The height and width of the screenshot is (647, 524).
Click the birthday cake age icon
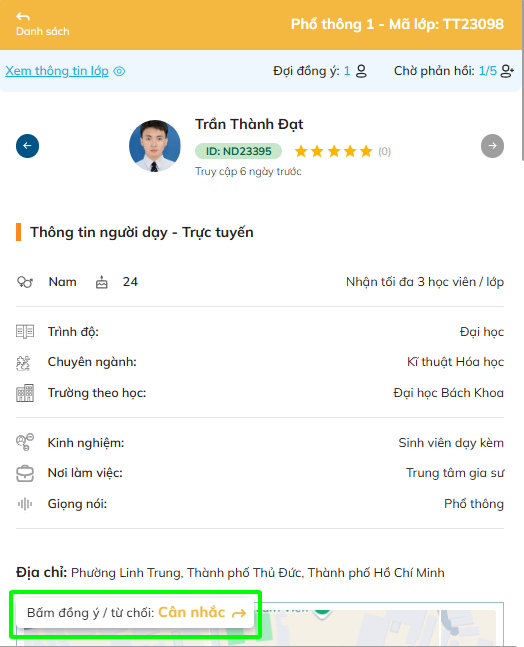101,282
